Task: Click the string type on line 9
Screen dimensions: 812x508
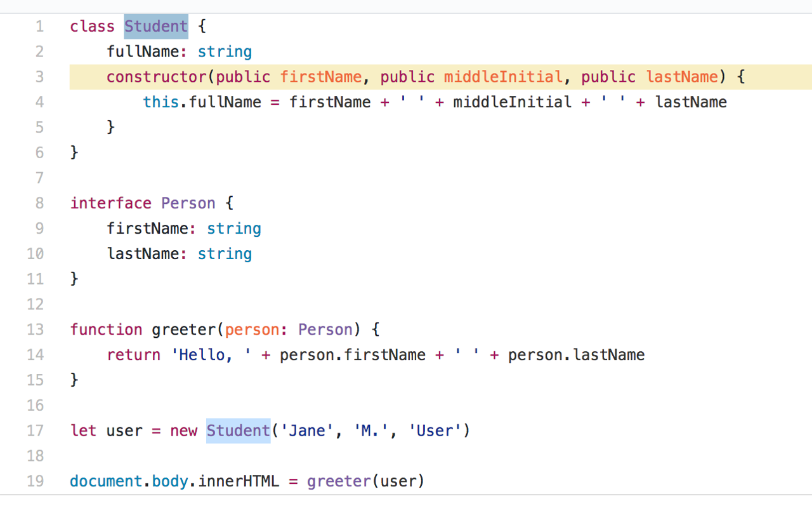Action: [x=234, y=229]
